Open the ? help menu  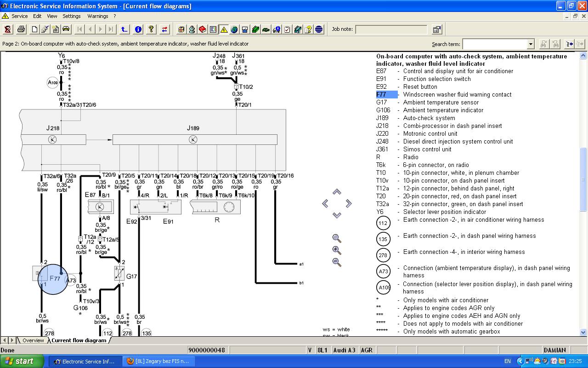115,16
